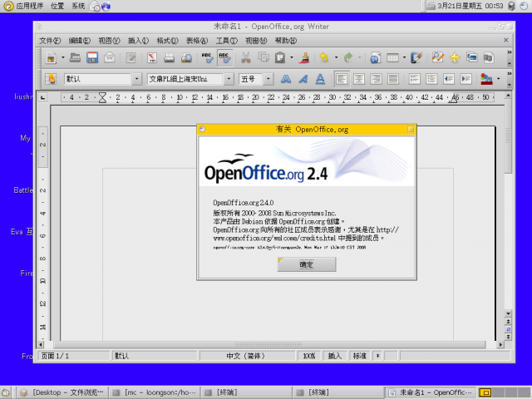The height and width of the screenshot is (399, 532).
Task: Open the Insert Table dropdown arrow
Action: point(404,57)
